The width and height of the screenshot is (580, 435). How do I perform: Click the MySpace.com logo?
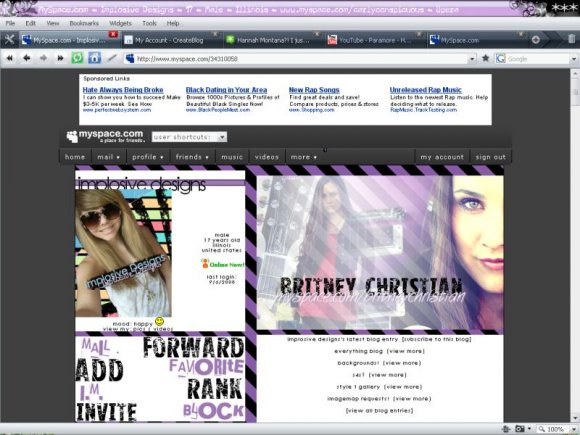click(x=105, y=136)
